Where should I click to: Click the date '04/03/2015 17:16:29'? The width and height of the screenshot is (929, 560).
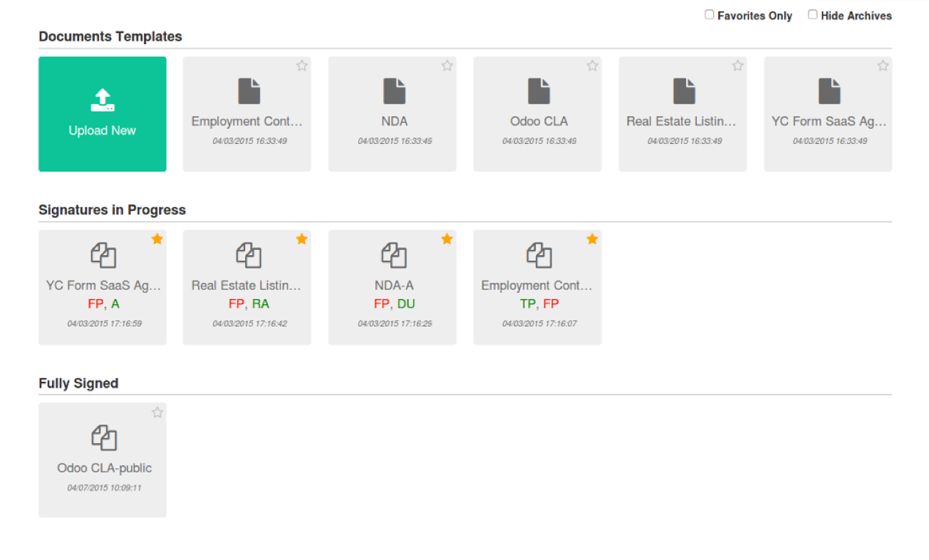395,323
